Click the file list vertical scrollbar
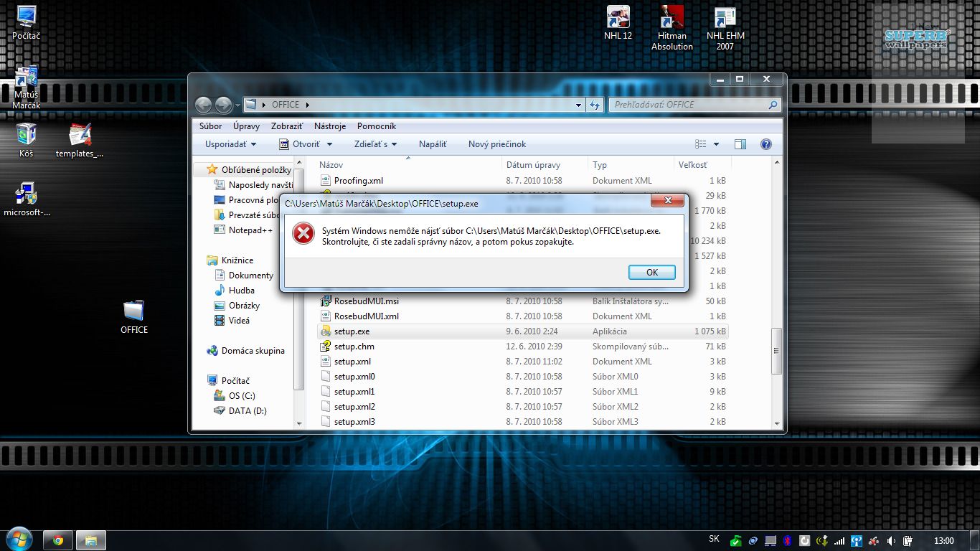This screenshot has height=551, width=980. 776,350
